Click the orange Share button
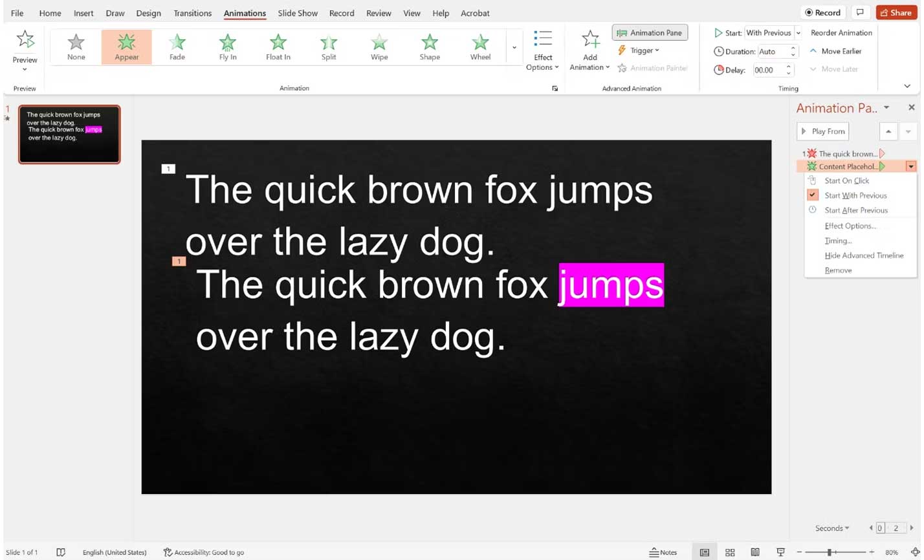The image size is (924, 560). pos(896,12)
